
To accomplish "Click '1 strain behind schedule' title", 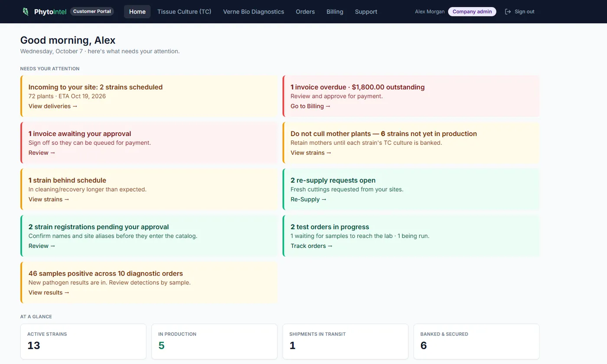I will pyautogui.click(x=67, y=180).
